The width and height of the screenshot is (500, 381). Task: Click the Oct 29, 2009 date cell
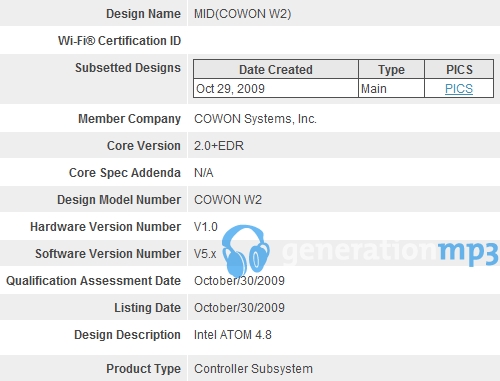click(x=276, y=89)
